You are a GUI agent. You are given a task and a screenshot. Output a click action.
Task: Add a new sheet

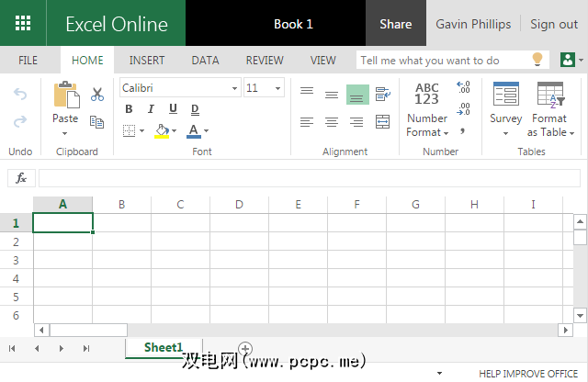pos(245,349)
